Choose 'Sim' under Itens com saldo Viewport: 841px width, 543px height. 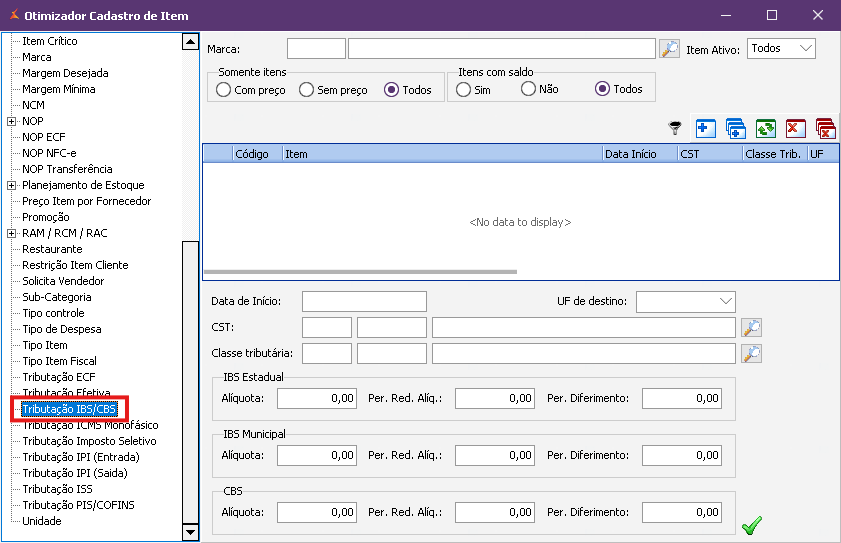pyautogui.click(x=464, y=89)
